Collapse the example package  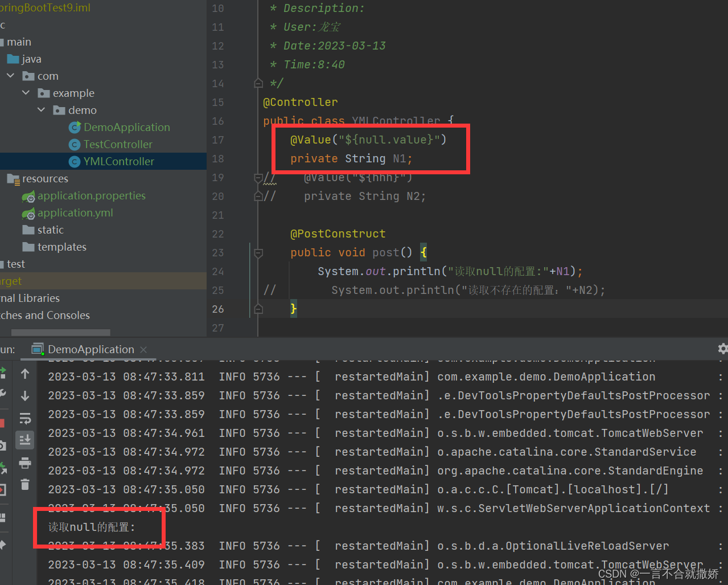click(x=26, y=93)
